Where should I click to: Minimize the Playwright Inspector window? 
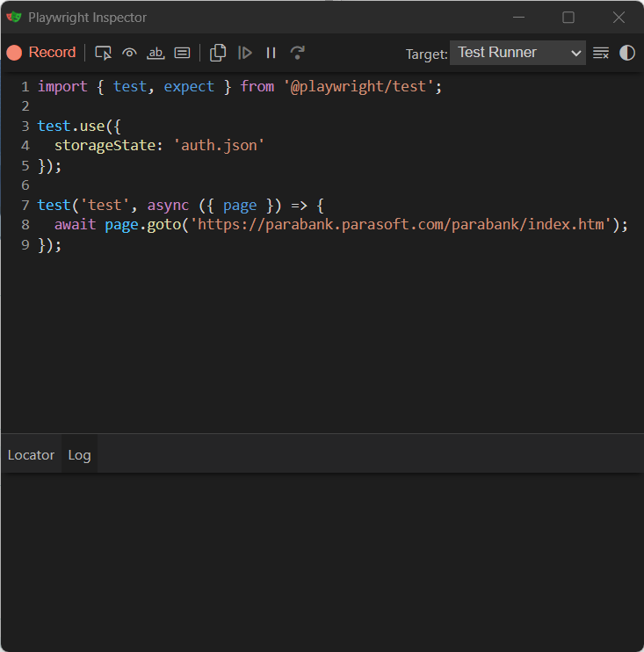point(518,18)
